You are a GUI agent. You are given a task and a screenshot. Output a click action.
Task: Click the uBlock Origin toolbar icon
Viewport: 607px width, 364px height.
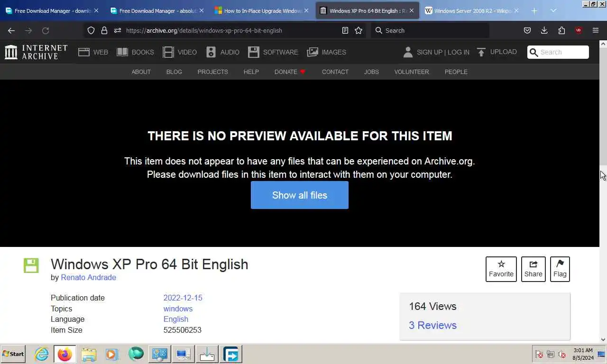point(579,30)
